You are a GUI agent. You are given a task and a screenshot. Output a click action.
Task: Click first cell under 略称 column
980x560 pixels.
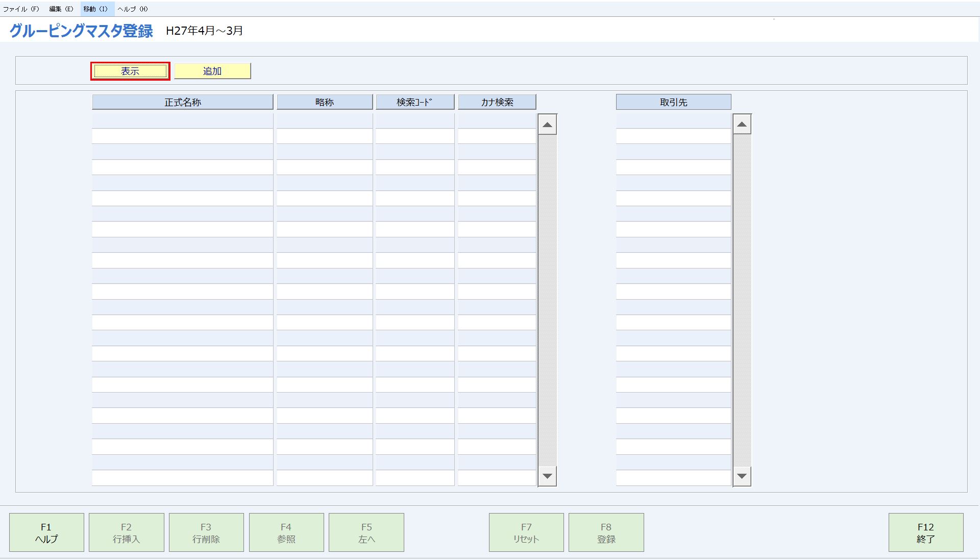(325, 121)
